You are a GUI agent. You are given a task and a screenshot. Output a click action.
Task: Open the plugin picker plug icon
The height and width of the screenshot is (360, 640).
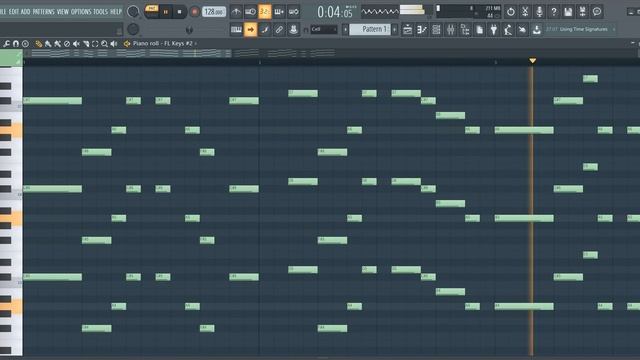click(494, 29)
